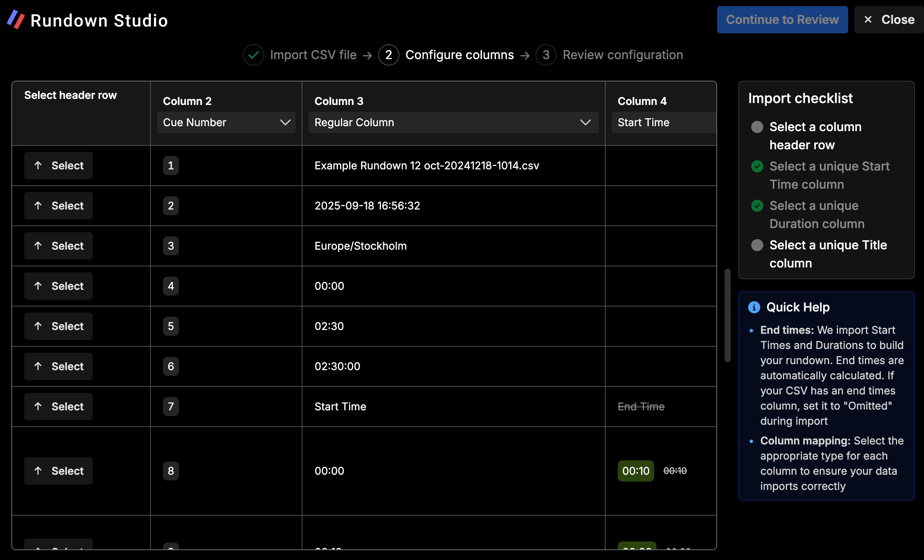Click up-arrow icon in row 1 Select button
Screen dimensions: 924x560
click(38, 166)
